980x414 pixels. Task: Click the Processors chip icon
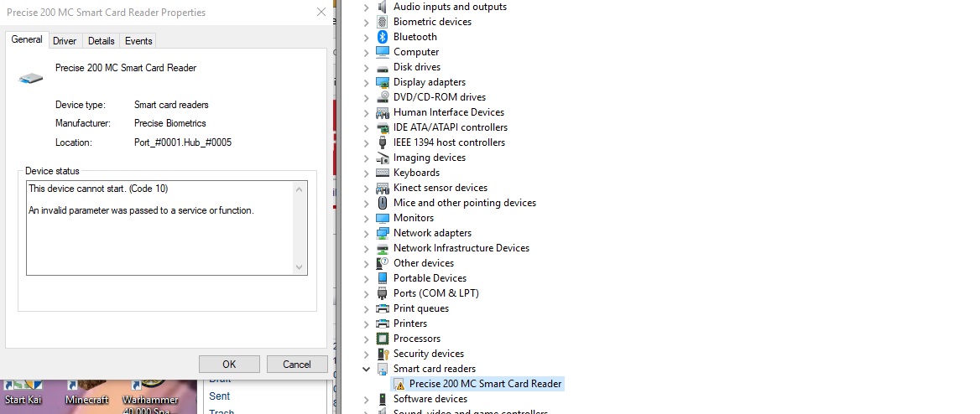[383, 339]
